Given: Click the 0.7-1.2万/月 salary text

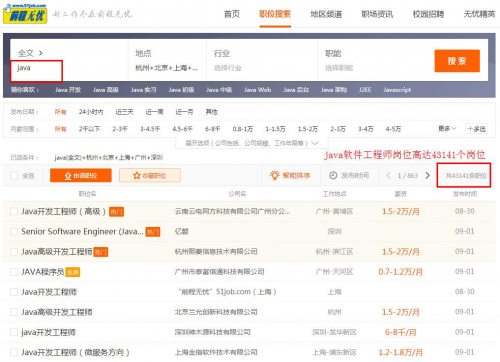Looking at the screenshot, I should click(400, 272).
